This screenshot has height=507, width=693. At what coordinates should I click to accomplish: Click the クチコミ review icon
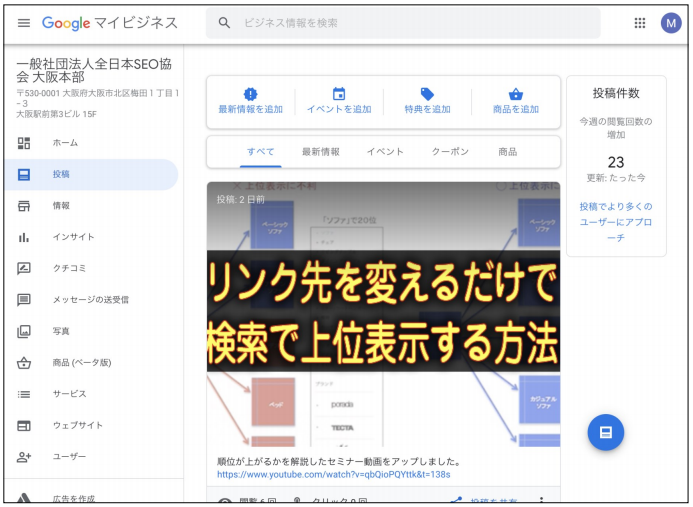(x=24, y=268)
